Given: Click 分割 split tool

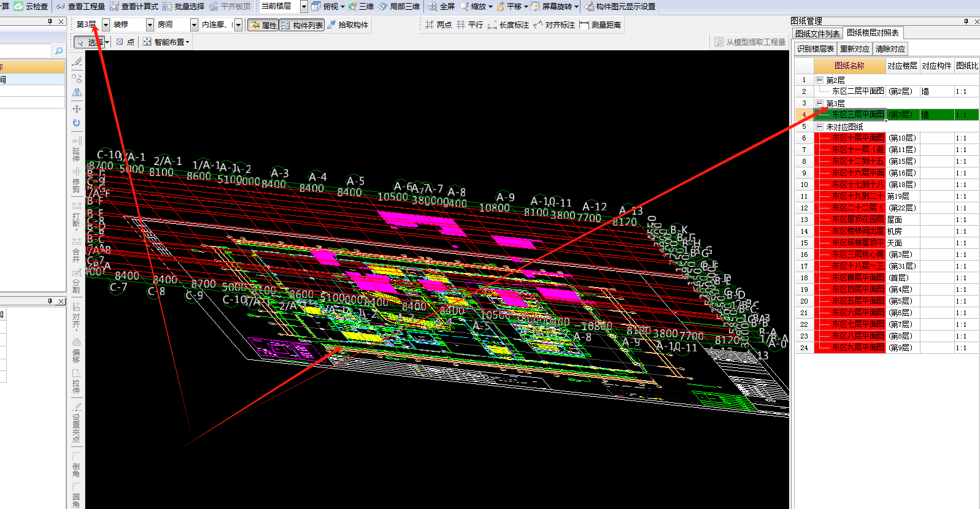Looking at the screenshot, I should pos(77,281).
